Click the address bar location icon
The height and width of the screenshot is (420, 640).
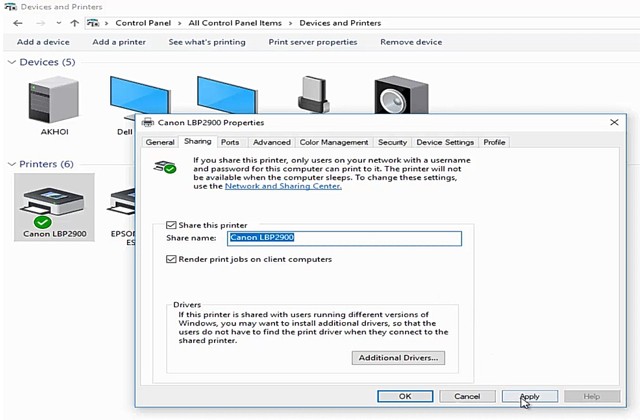(x=93, y=23)
